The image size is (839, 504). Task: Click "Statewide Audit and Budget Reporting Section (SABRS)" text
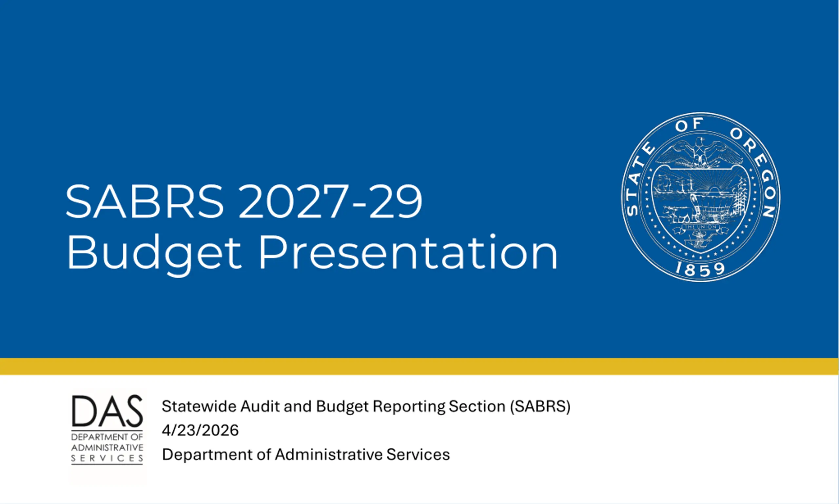coord(366,406)
